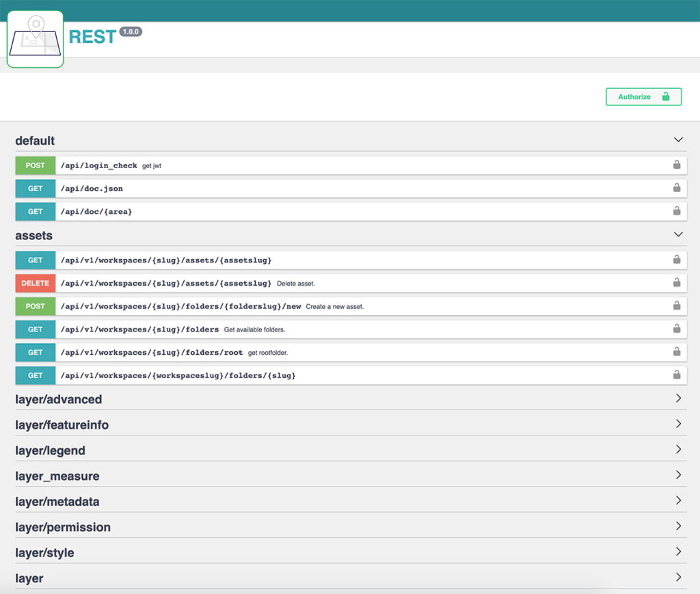The width and height of the screenshot is (700, 594).
Task: Click lock icon on /api/doc.json row
Action: 676,188
